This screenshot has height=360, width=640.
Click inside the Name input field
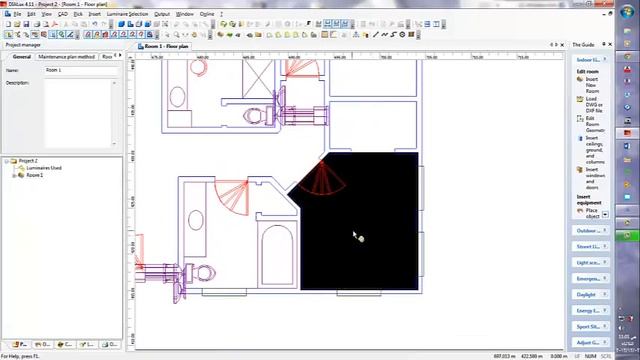pyautogui.click(x=81, y=70)
